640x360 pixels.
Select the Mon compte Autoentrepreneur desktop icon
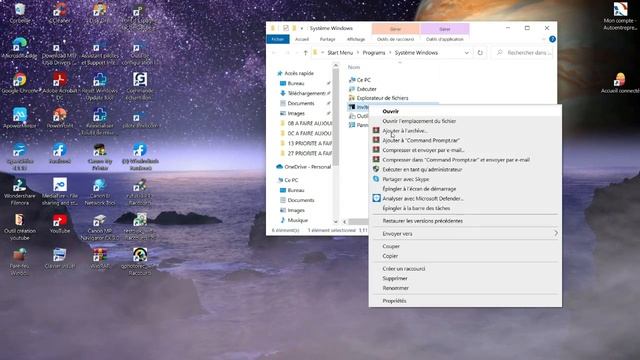pyautogui.click(x=620, y=16)
